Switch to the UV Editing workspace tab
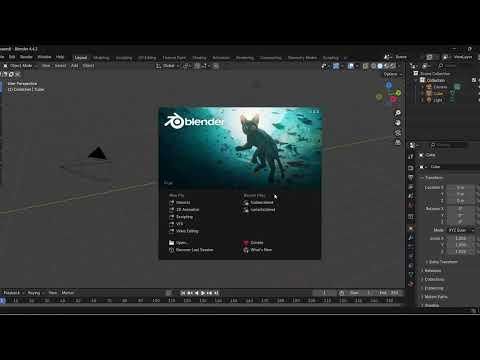Image resolution: width=480 pixels, height=360 pixels. pyautogui.click(x=147, y=58)
